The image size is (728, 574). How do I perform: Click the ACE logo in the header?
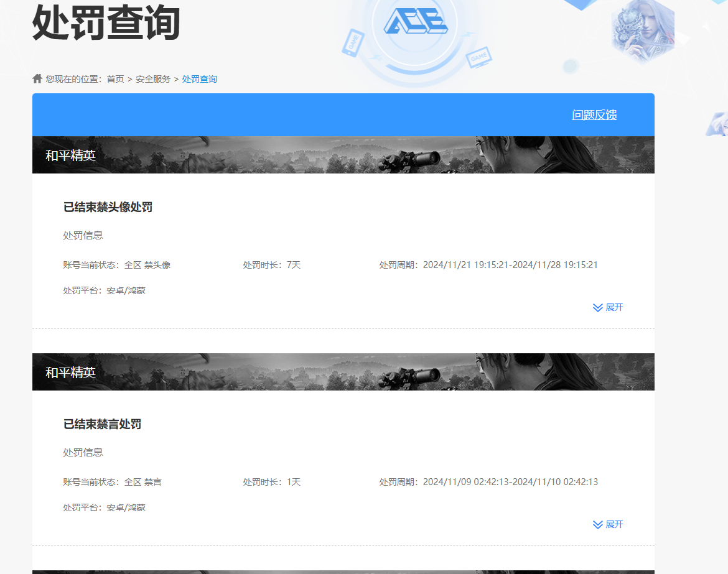pos(415,22)
